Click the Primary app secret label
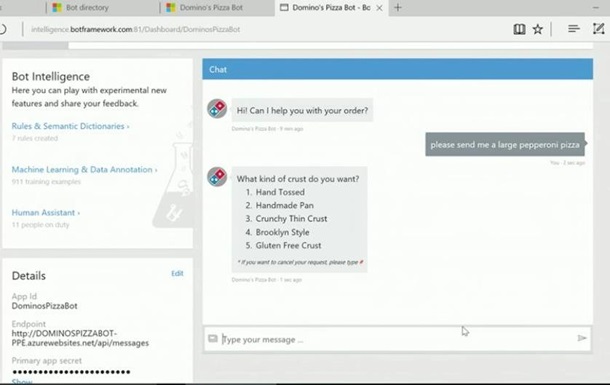This screenshot has height=385, width=610. tap(47, 360)
